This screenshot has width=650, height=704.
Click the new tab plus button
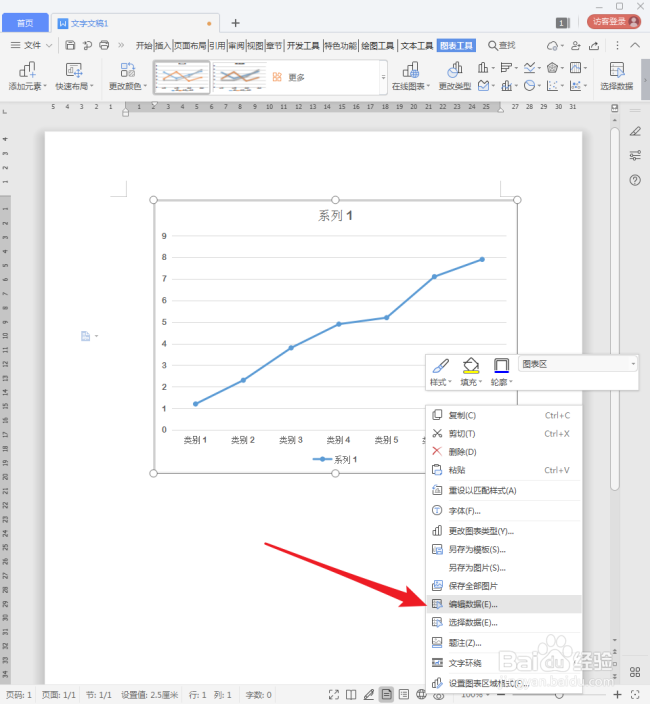(x=235, y=23)
